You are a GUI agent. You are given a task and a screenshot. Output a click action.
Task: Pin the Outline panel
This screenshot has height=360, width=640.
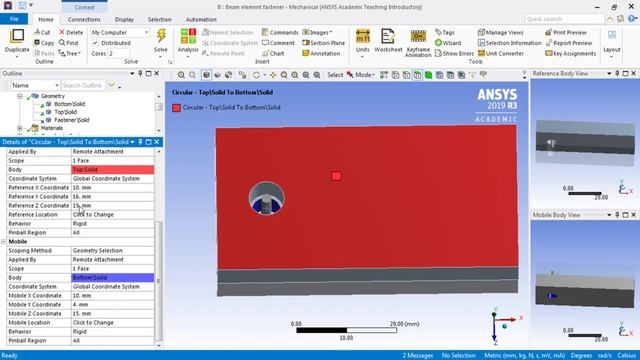(x=140, y=73)
